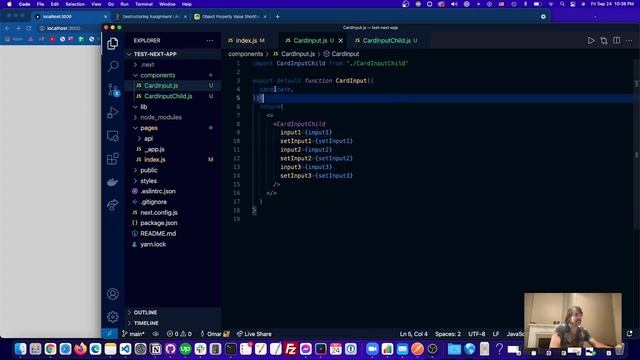Open the Docker view in activity bar
This screenshot has width=640, height=360.
113,182
